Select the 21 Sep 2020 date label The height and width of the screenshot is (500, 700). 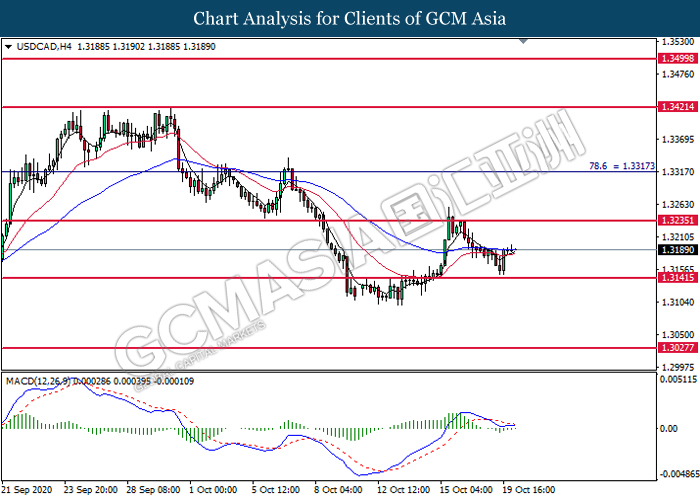(27, 490)
